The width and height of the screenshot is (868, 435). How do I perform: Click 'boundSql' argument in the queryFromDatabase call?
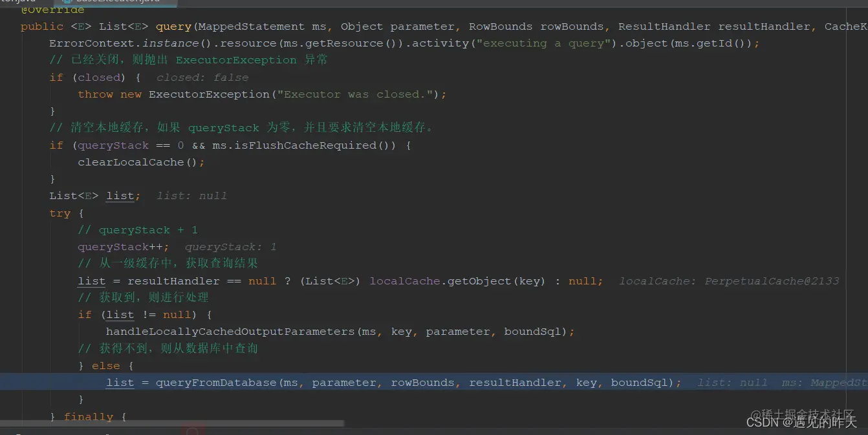click(x=639, y=383)
